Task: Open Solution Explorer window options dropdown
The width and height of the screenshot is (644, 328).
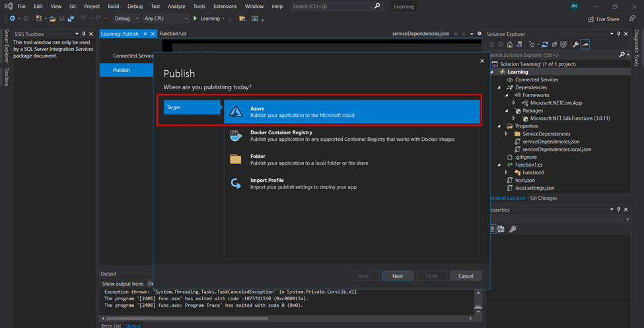Action: click(x=612, y=34)
